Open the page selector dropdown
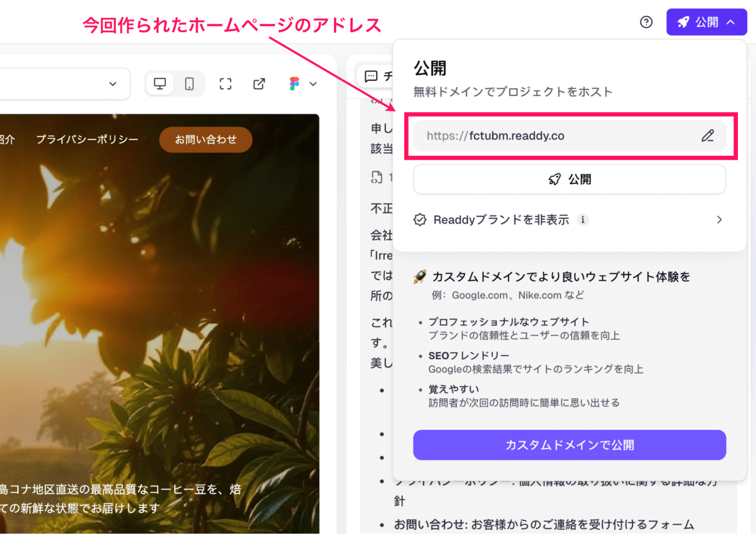Screen dimensions: 756x534 click(112, 84)
